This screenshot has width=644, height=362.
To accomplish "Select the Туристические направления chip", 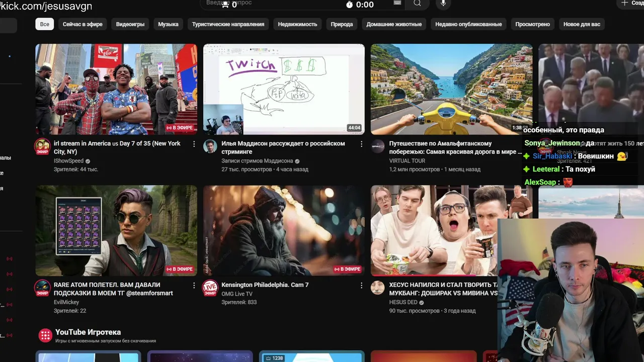I will click(x=228, y=24).
